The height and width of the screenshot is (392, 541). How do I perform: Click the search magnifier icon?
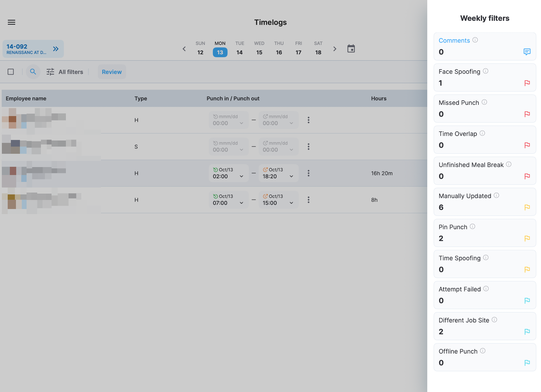click(x=33, y=72)
